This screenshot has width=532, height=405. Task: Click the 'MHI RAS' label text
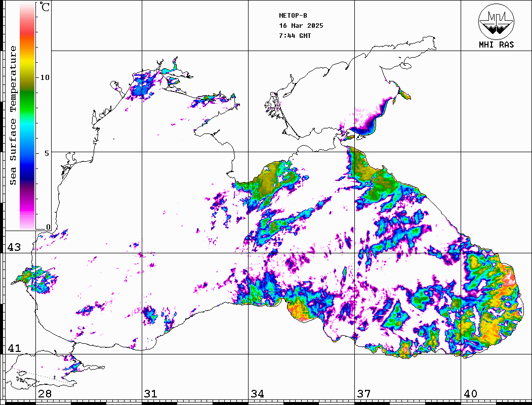(x=497, y=44)
